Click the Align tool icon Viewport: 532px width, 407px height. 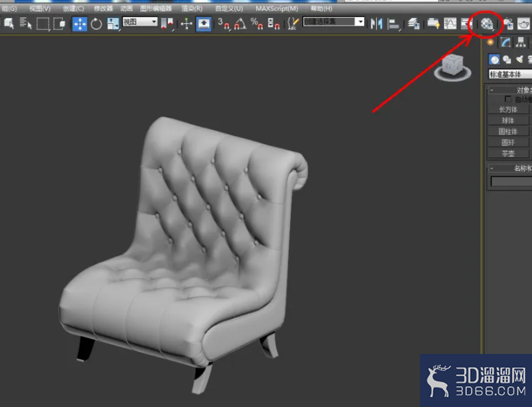pyautogui.click(x=393, y=24)
